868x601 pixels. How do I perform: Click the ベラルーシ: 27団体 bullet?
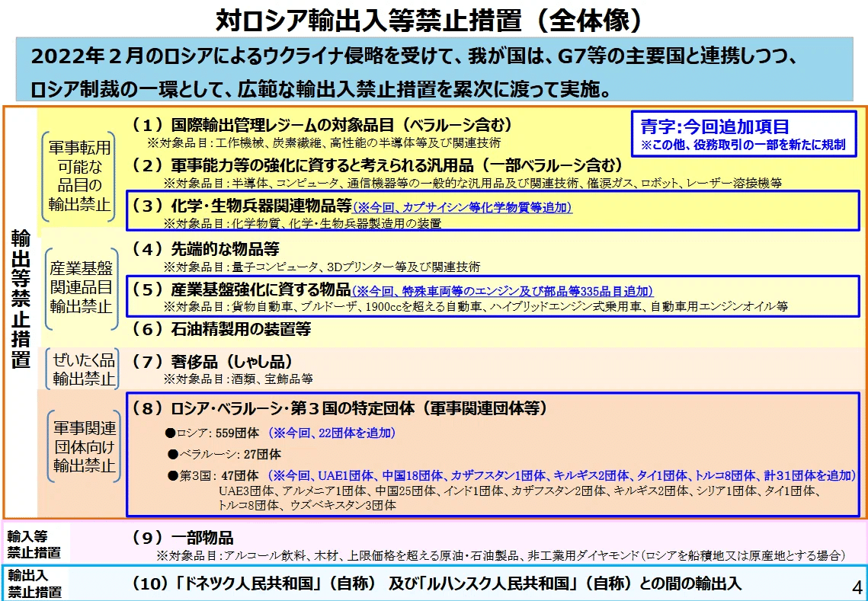coord(225,454)
